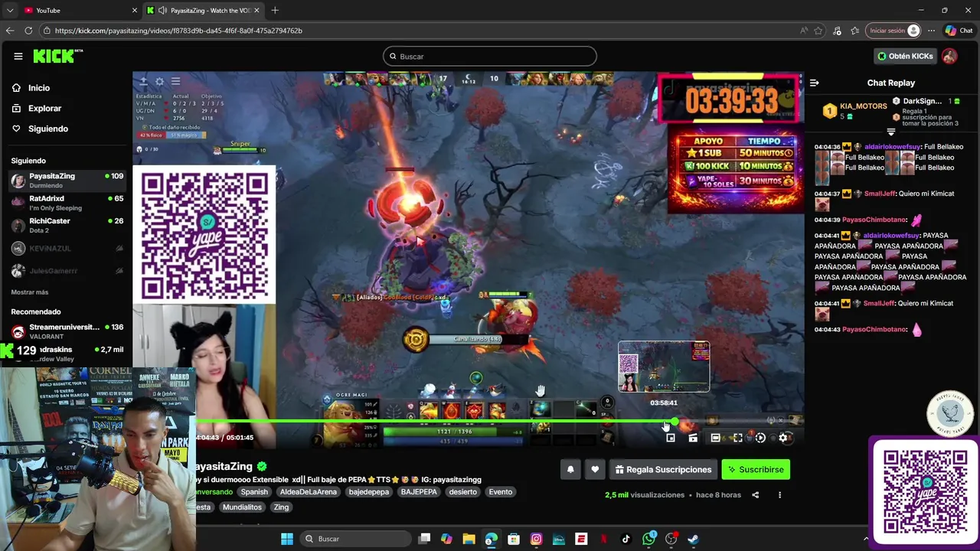The height and width of the screenshot is (551, 980).
Task: Open Explorar in sidebar
Action: click(44, 109)
